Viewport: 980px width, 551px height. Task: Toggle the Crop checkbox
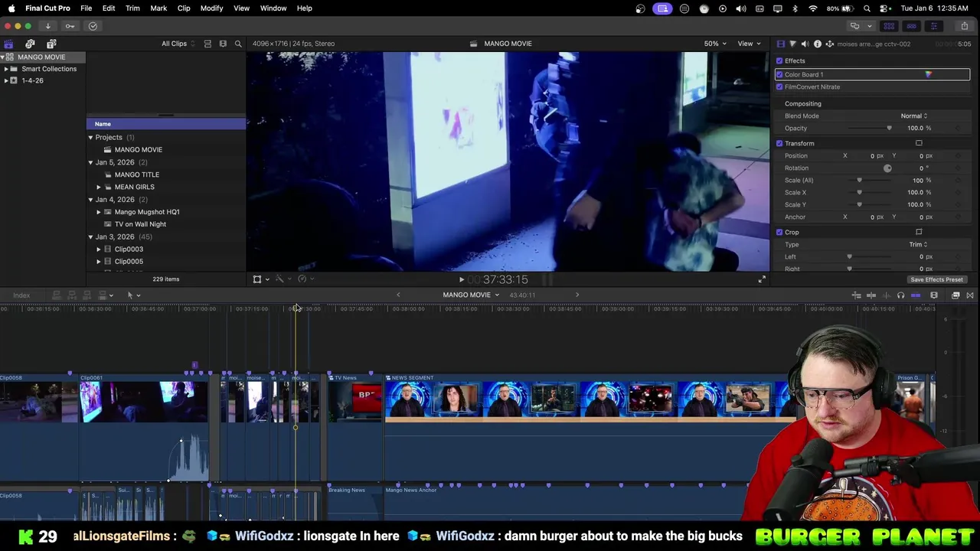click(779, 232)
